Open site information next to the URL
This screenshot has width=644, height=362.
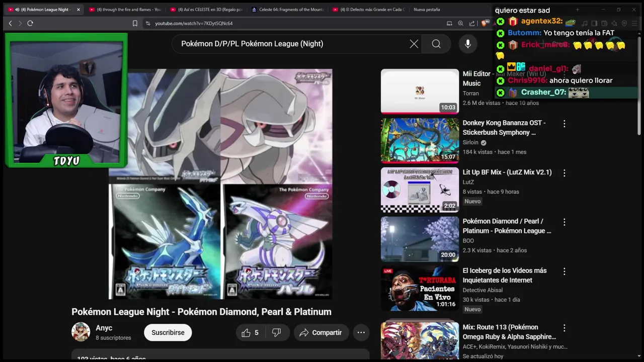pyautogui.click(x=148, y=23)
